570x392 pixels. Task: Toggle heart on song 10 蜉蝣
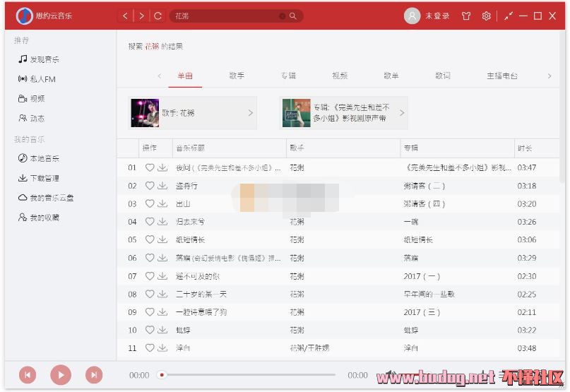[149, 330]
